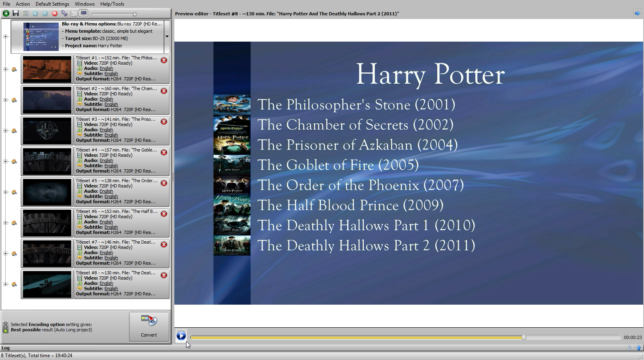Viewport: 644px width, 360px height.
Task: Click the red remove icon in the toolbar
Action: coord(55,13)
